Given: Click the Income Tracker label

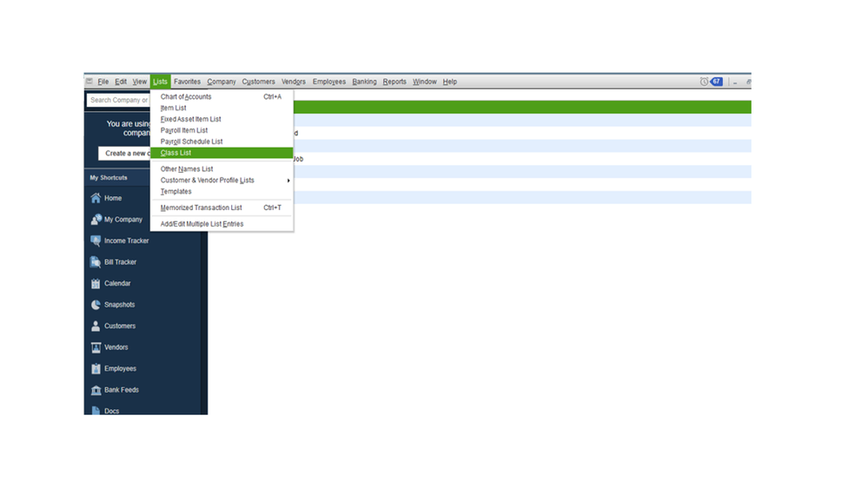Looking at the screenshot, I should [127, 241].
